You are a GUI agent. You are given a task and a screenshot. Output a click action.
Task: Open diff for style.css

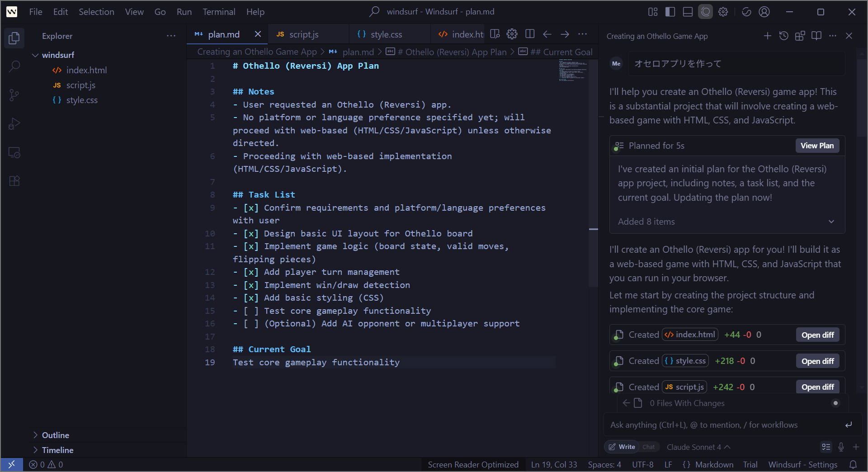coord(817,361)
